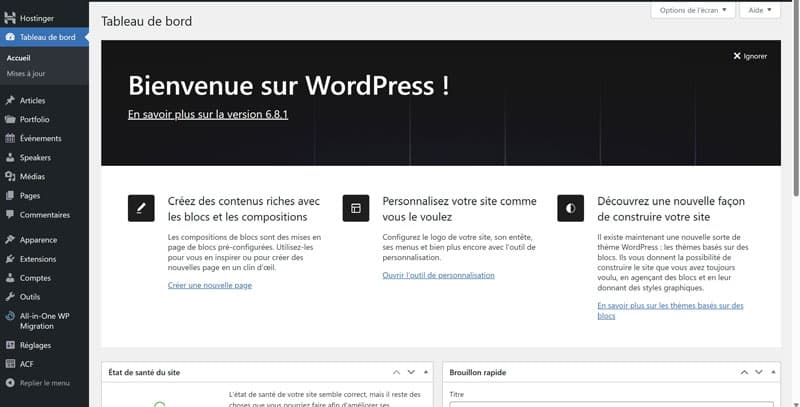
Task: Open Mises à jour submenu item
Action: click(x=26, y=73)
